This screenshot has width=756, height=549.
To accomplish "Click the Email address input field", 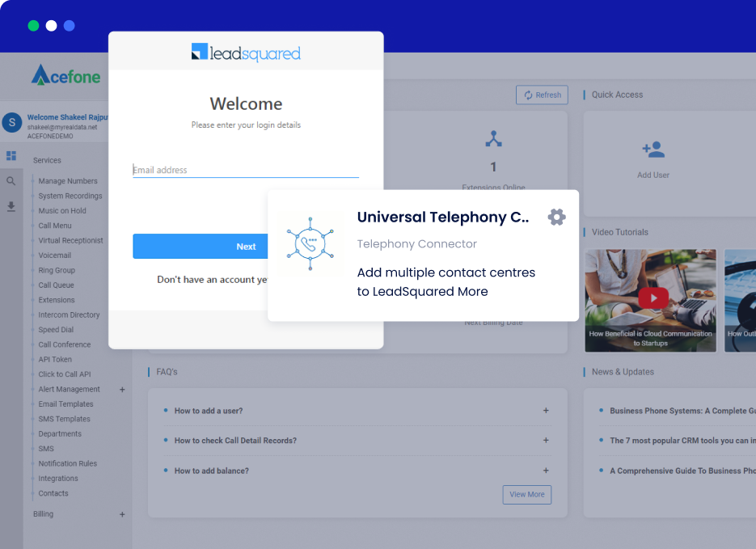I will coord(246,170).
